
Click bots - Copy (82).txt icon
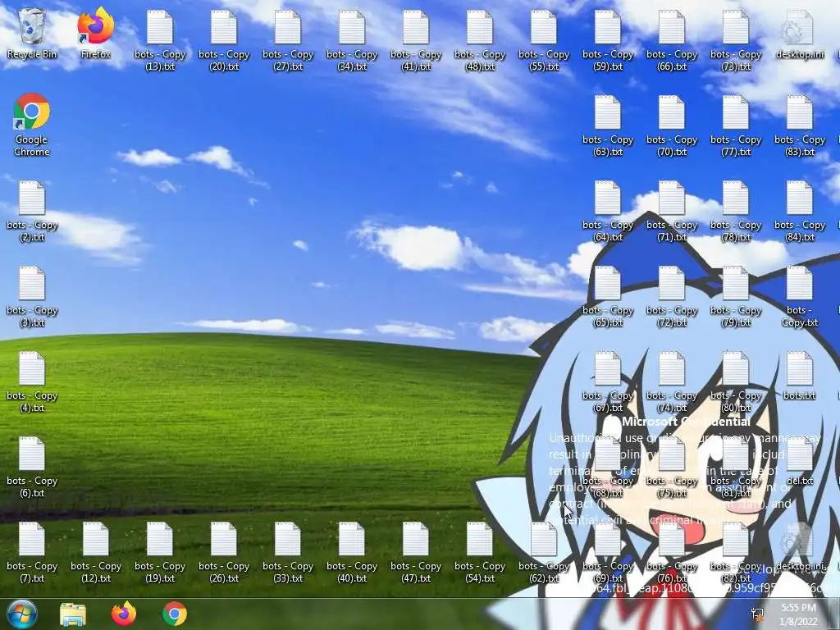[x=736, y=552]
